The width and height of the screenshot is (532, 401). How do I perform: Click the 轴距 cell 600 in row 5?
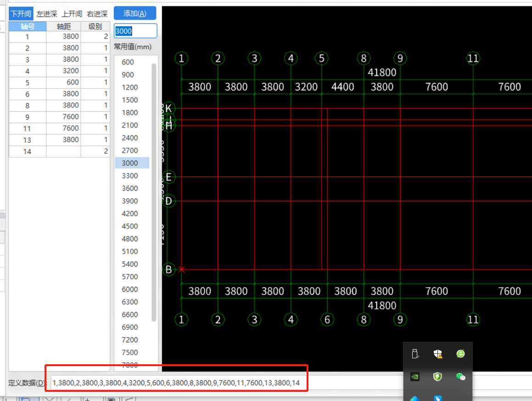(x=63, y=83)
